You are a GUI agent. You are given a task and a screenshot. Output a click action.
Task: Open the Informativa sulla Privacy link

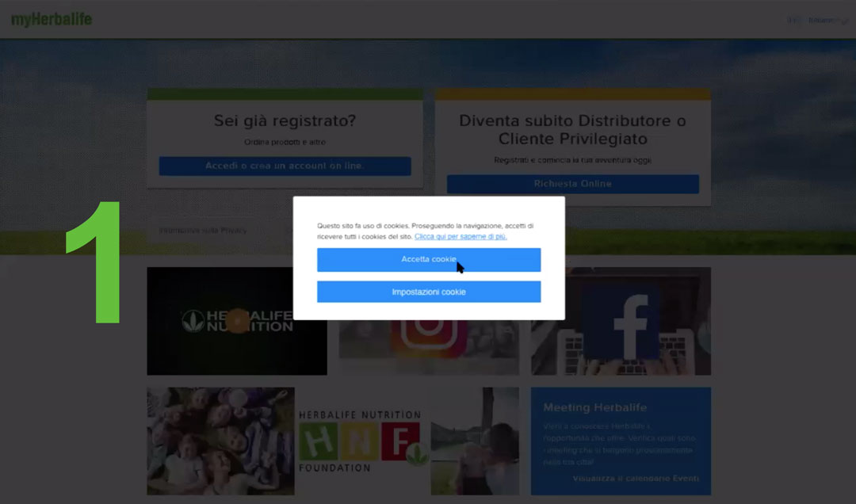click(x=203, y=231)
